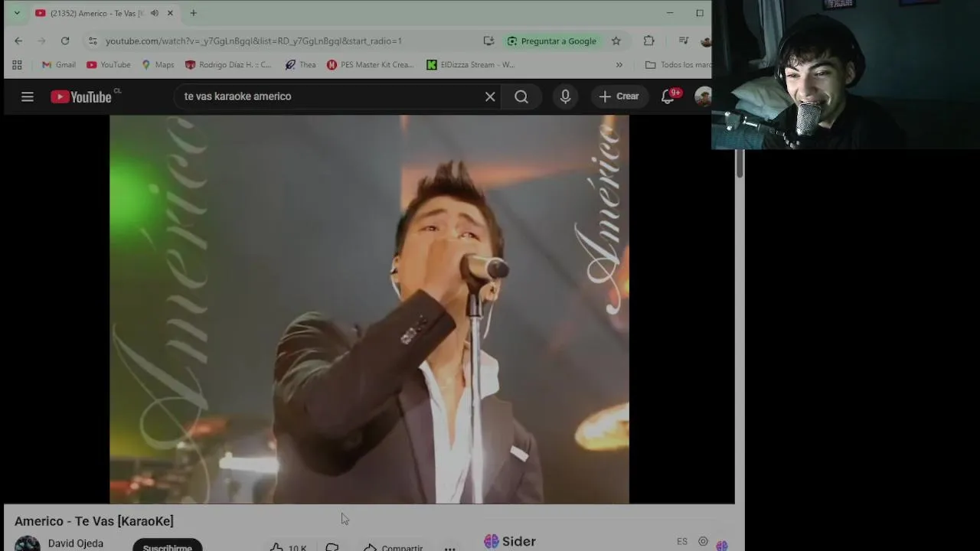The image size is (980, 551).
Task: Open Gmail bookmark
Action: click(59, 65)
